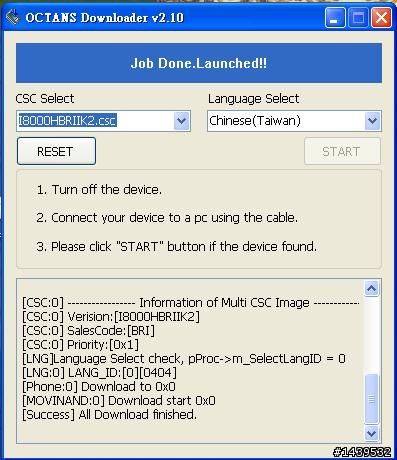The width and height of the screenshot is (397, 460).
Task: Click the Turn off the device instruction
Action: pyautogui.click(x=99, y=190)
